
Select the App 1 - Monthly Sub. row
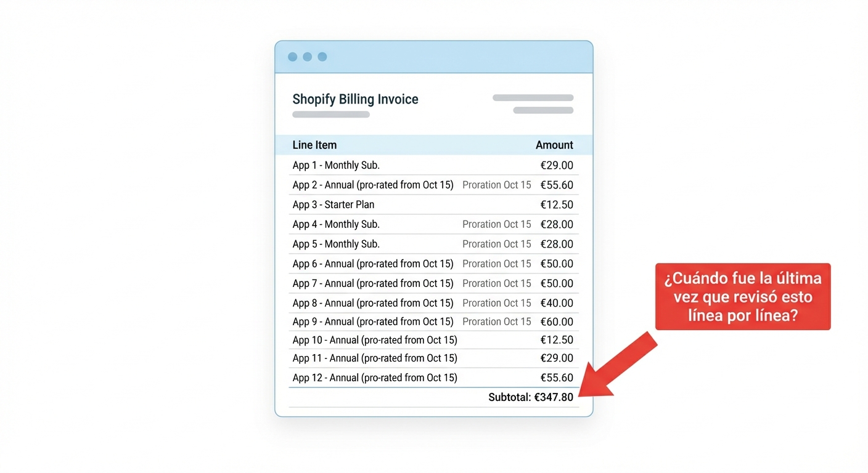[433, 165]
